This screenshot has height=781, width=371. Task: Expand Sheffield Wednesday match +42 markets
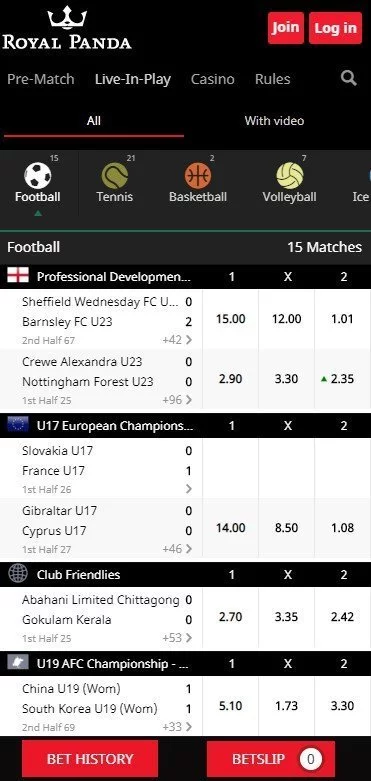[x=177, y=340]
